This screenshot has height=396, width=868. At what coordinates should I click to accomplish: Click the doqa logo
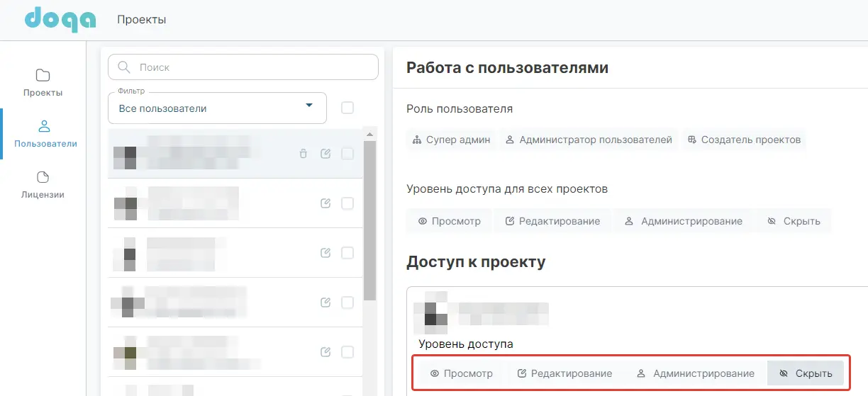tap(60, 18)
